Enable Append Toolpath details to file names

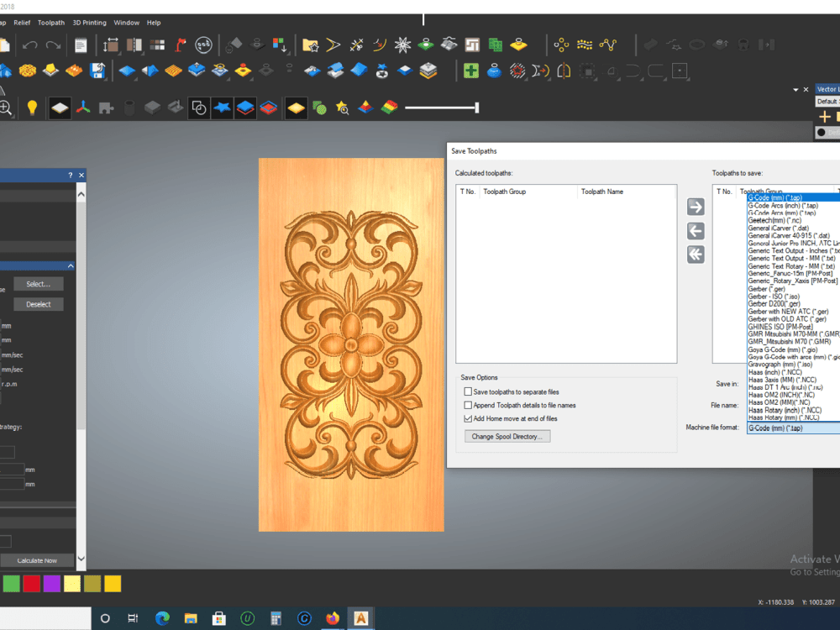[468, 406]
